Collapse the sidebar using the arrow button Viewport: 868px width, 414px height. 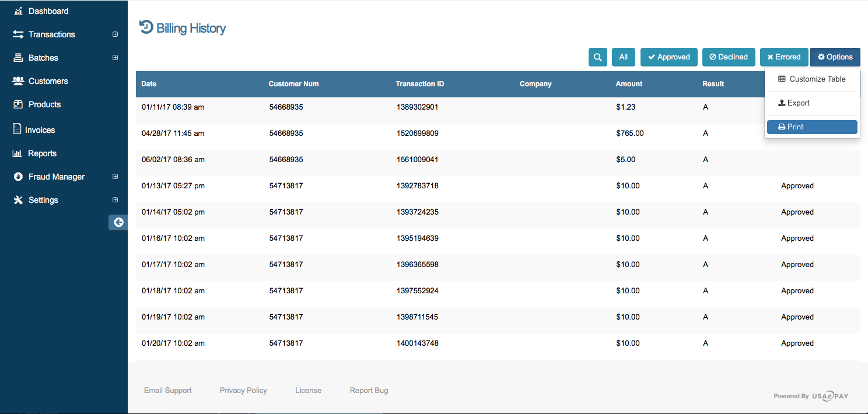pyautogui.click(x=118, y=222)
